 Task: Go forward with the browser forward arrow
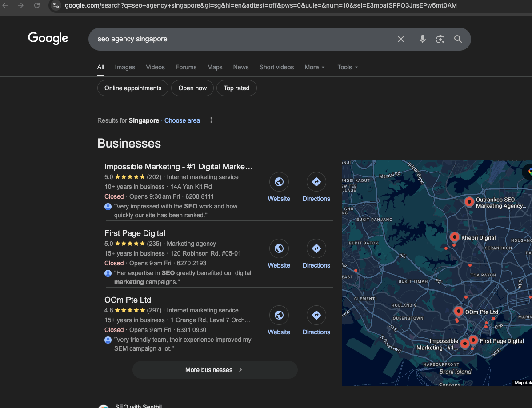point(21,5)
